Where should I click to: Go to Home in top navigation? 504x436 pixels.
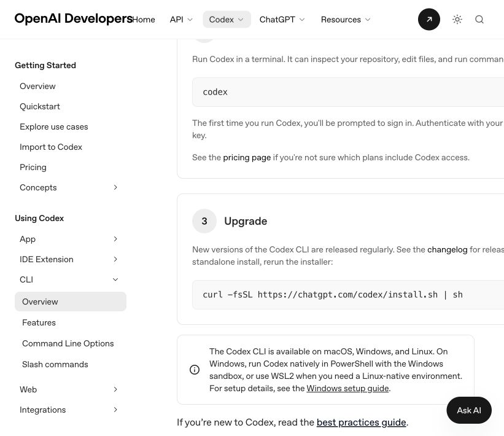click(144, 20)
